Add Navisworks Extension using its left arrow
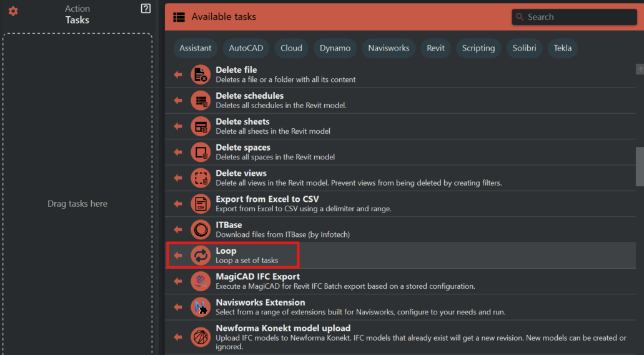Viewport: 644px width, 355px height. pos(178,307)
